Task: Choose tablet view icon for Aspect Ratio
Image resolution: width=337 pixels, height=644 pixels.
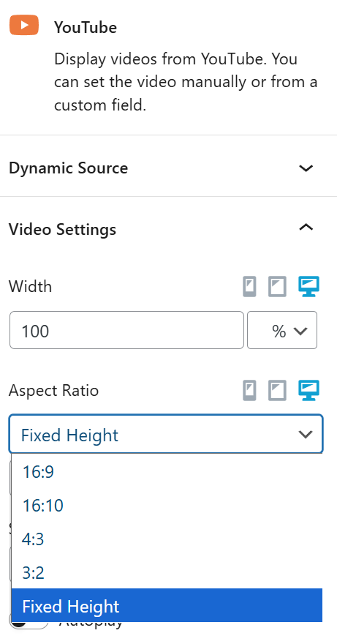Action: [278, 391]
